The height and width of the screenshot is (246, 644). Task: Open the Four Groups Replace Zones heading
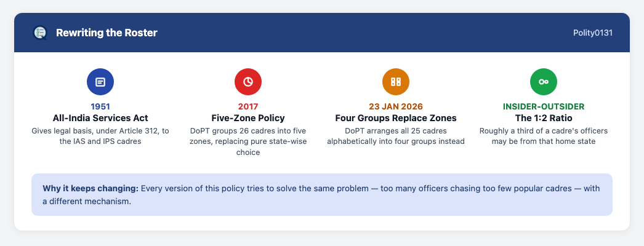[396, 118]
